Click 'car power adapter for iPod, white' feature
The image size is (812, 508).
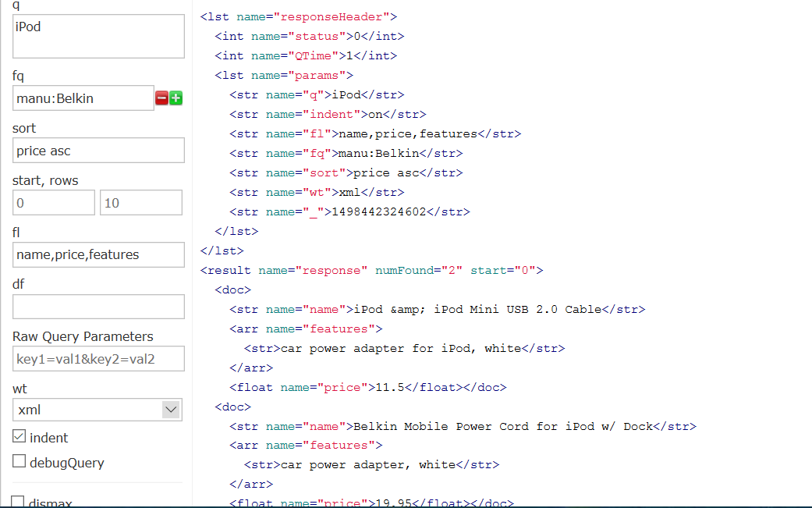tap(401, 349)
